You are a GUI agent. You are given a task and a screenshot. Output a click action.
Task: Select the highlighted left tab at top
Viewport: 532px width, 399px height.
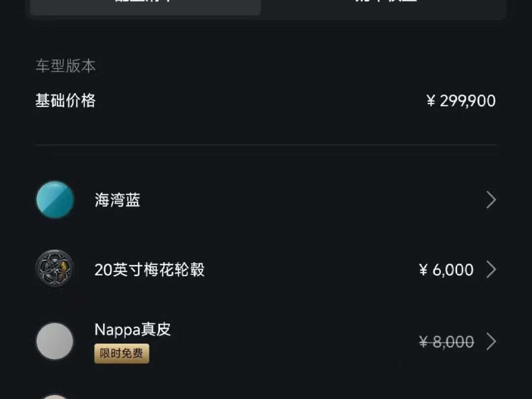145,5
